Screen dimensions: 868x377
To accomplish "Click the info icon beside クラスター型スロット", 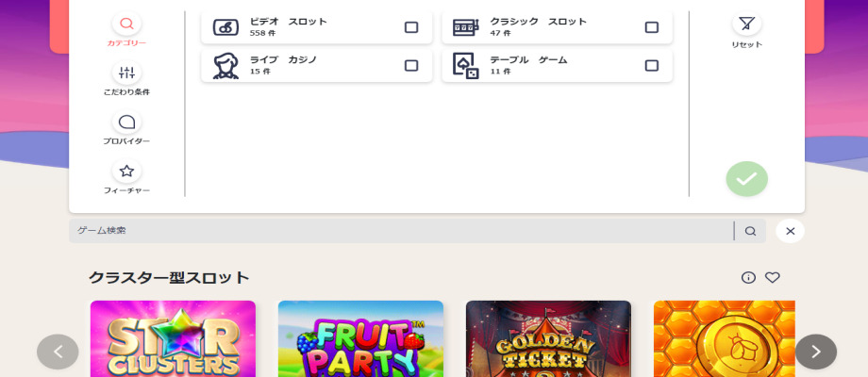I will coord(748,277).
